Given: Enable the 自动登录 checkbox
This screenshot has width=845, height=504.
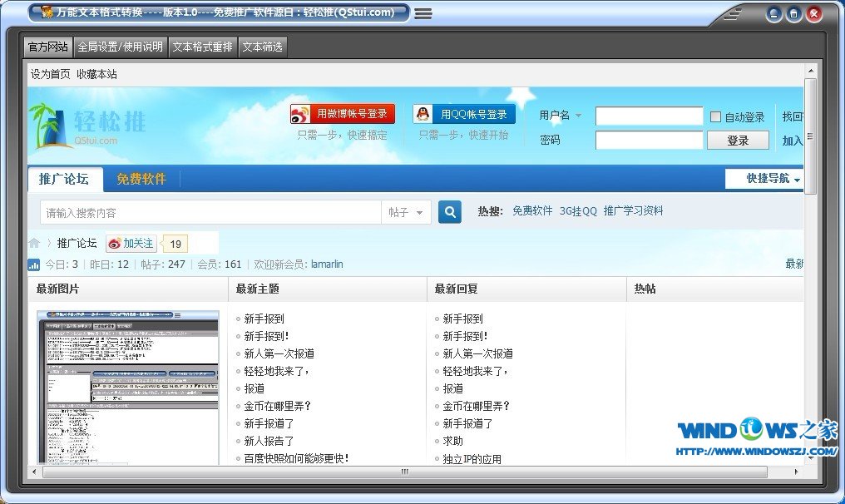Looking at the screenshot, I should (x=715, y=117).
